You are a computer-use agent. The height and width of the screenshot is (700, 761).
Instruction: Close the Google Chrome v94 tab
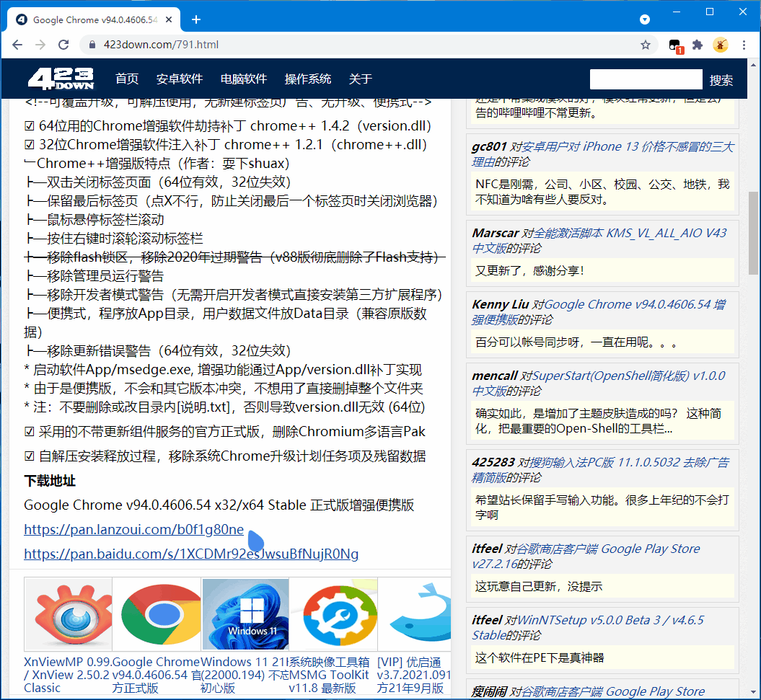169,19
